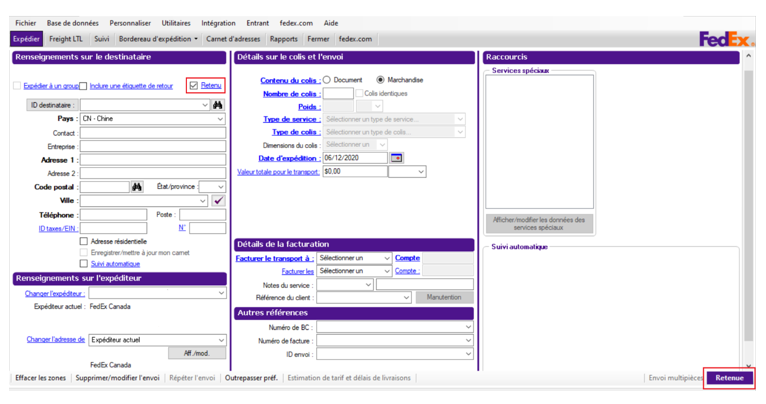Switch to the Suivi tab

click(x=102, y=39)
